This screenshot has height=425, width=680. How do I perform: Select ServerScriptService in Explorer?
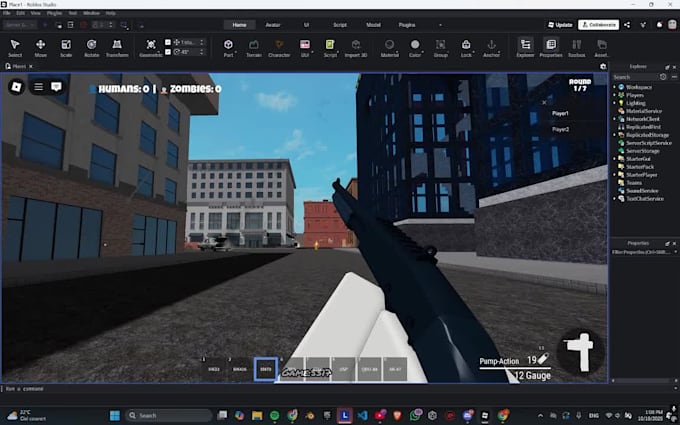click(x=644, y=143)
